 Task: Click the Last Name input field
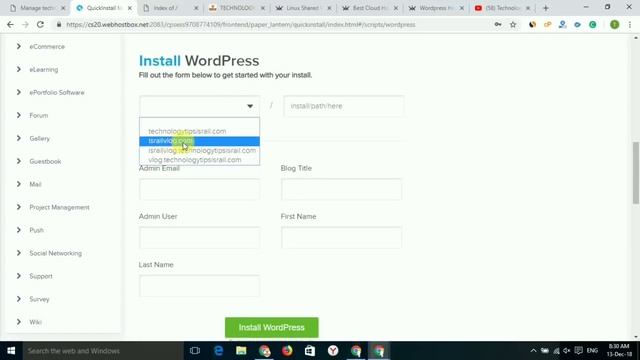coord(199,286)
